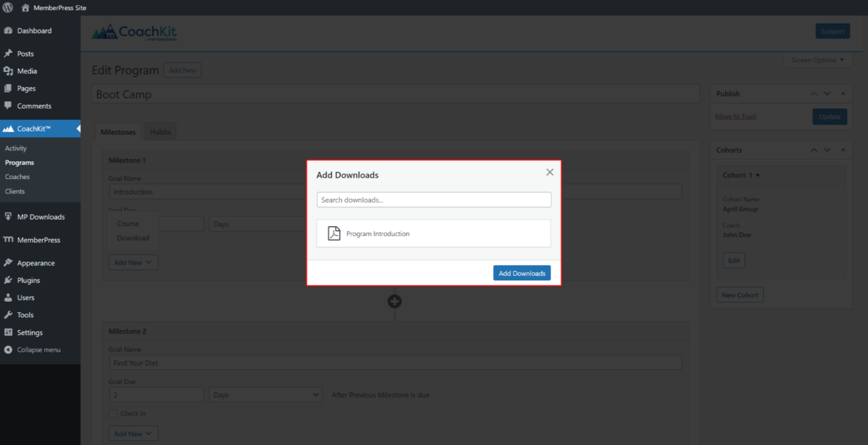Toggle the Cohorts panel collapse
Screen dimensions: 868x445
[843, 150]
